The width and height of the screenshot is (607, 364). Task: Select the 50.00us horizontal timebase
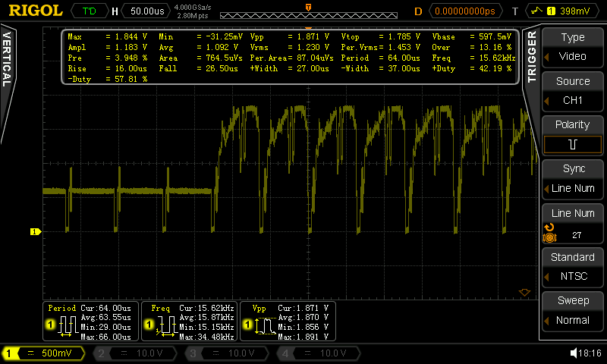point(147,11)
